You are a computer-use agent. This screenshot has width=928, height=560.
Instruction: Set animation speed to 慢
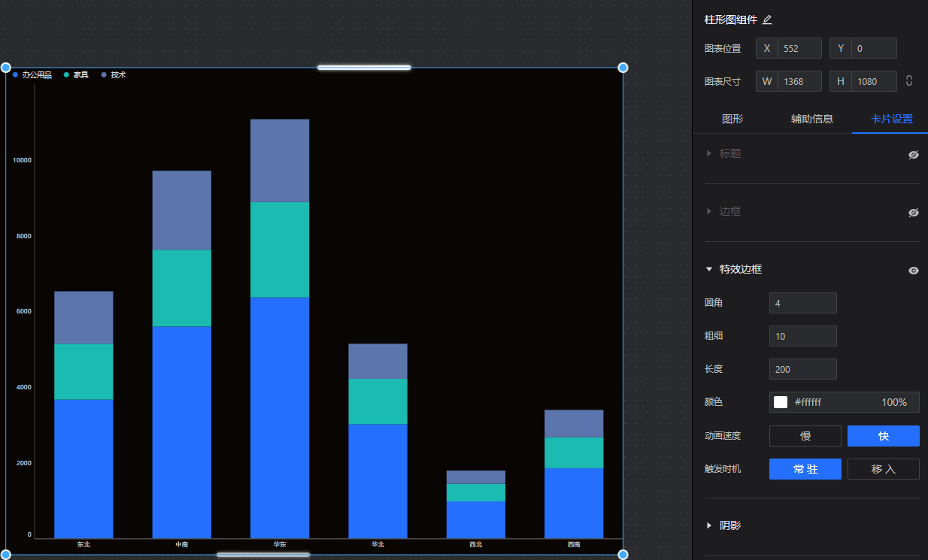tap(805, 436)
